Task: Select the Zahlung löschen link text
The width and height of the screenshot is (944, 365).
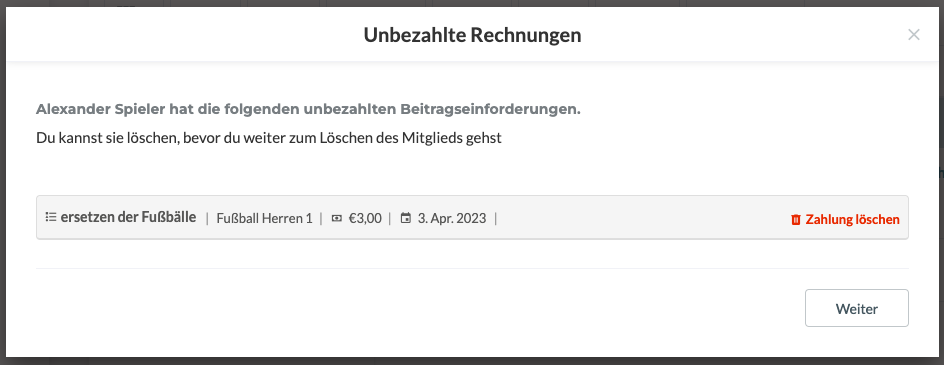Action: (852, 219)
